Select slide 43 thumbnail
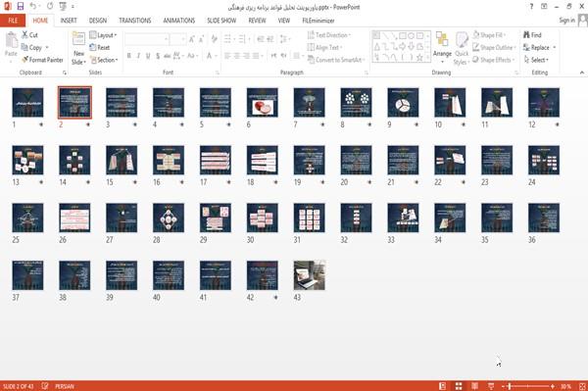 pyautogui.click(x=310, y=275)
